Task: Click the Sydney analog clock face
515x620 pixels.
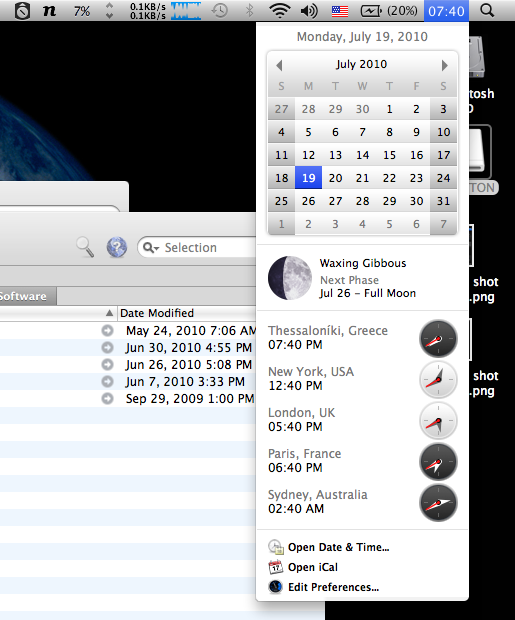Action: coord(438,503)
